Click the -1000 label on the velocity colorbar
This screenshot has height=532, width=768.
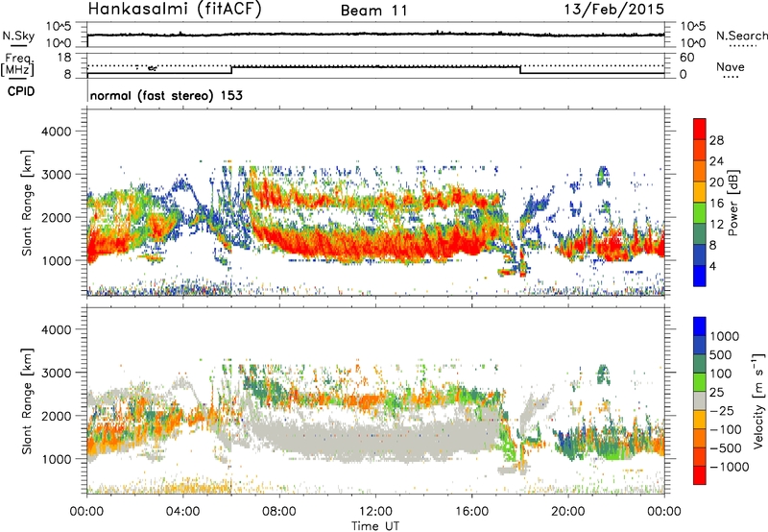(729, 467)
